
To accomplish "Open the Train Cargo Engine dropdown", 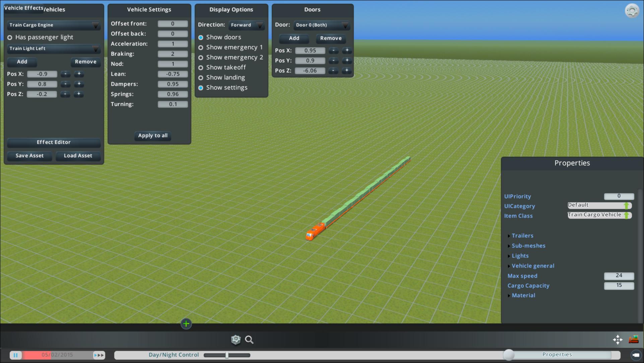I will coord(54,25).
